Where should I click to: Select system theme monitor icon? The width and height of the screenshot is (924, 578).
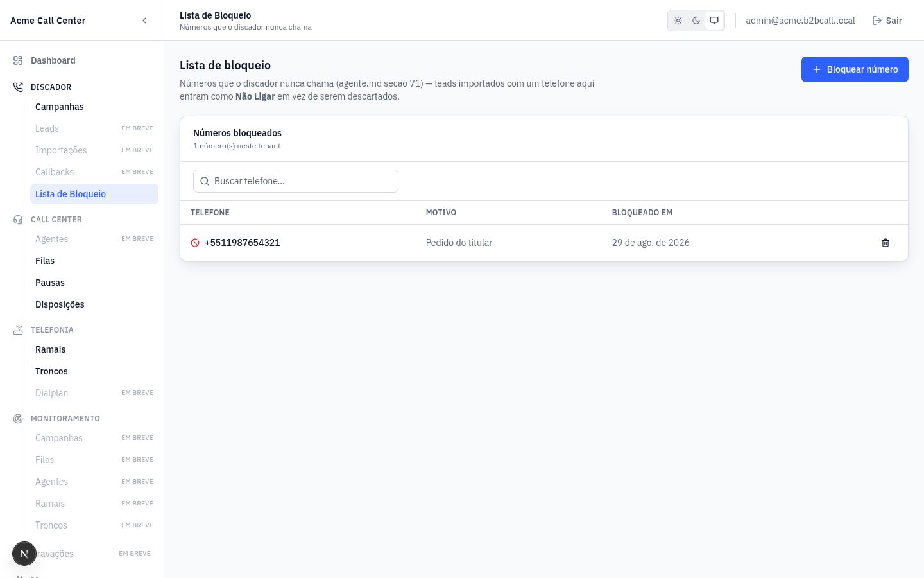tap(714, 21)
